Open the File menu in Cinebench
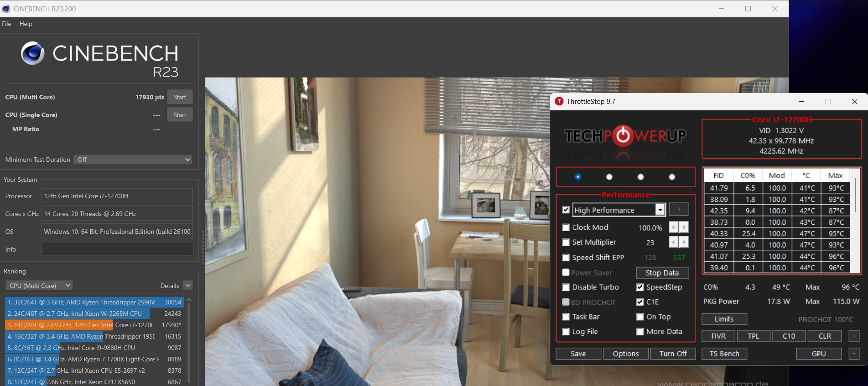Viewport: 868px width, 386px height. pos(6,24)
